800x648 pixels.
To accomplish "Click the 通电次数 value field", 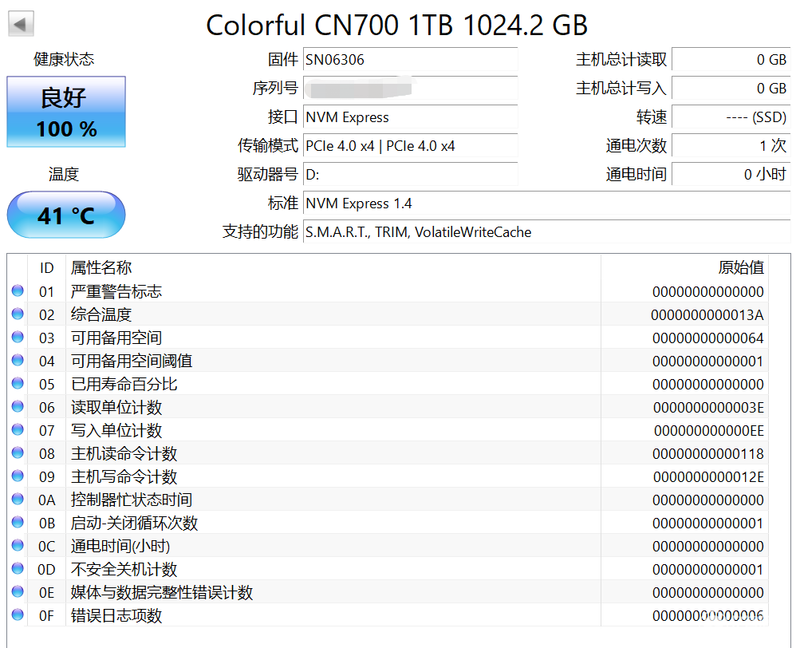I will pyautogui.click(x=731, y=146).
